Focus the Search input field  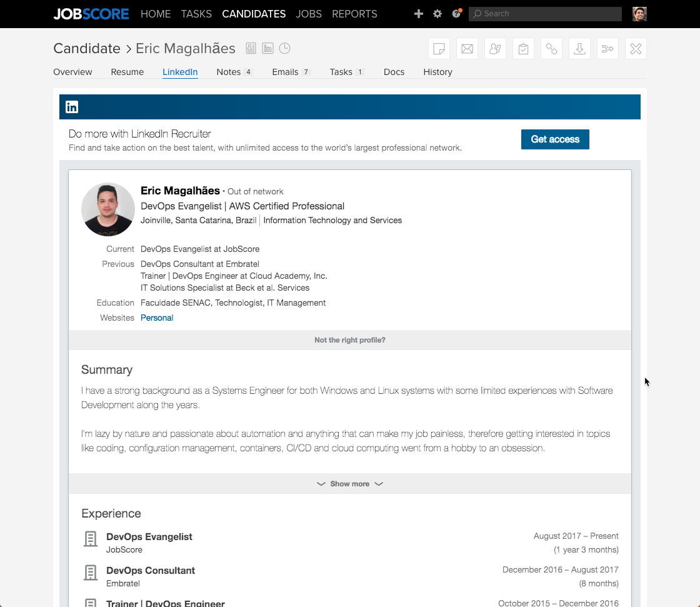pyautogui.click(x=545, y=14)
